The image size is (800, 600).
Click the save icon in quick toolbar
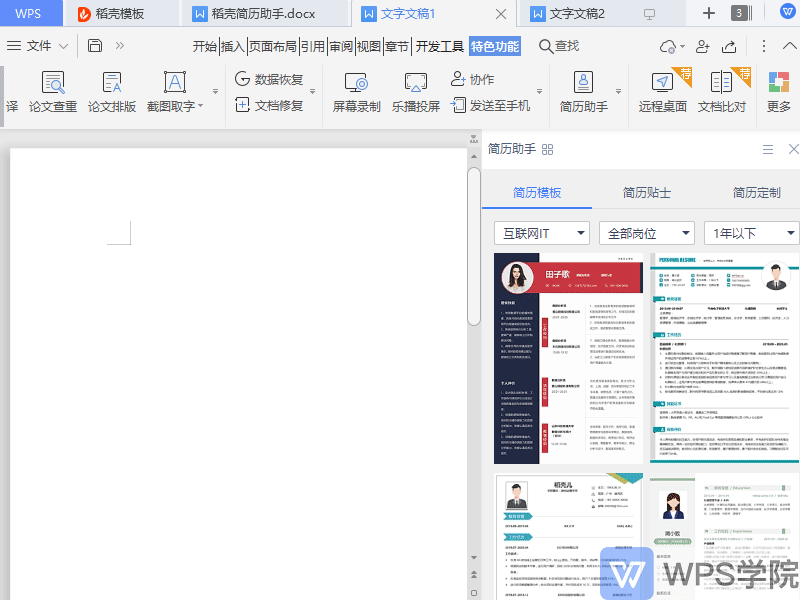(95, 46)
